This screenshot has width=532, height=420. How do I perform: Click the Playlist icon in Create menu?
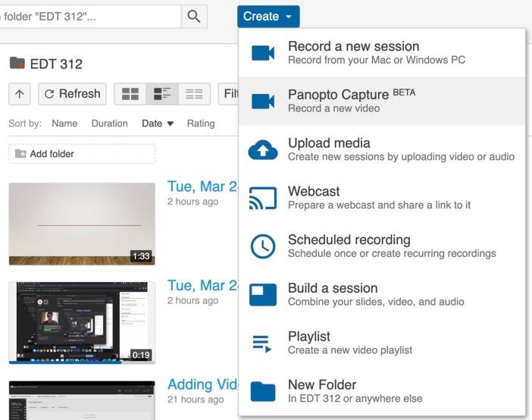[262, 343]
